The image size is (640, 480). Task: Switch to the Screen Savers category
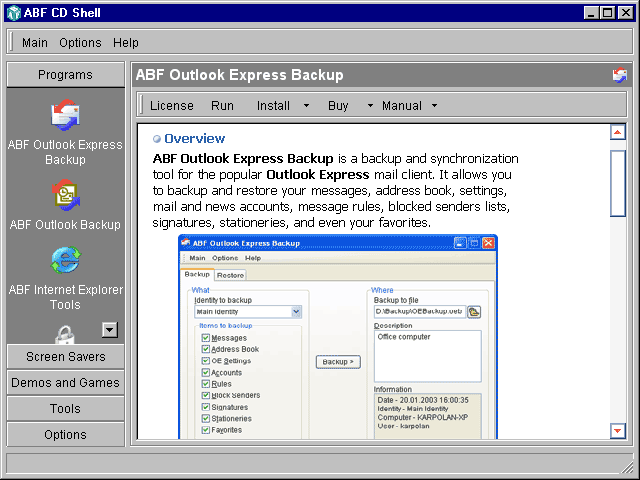65,357
